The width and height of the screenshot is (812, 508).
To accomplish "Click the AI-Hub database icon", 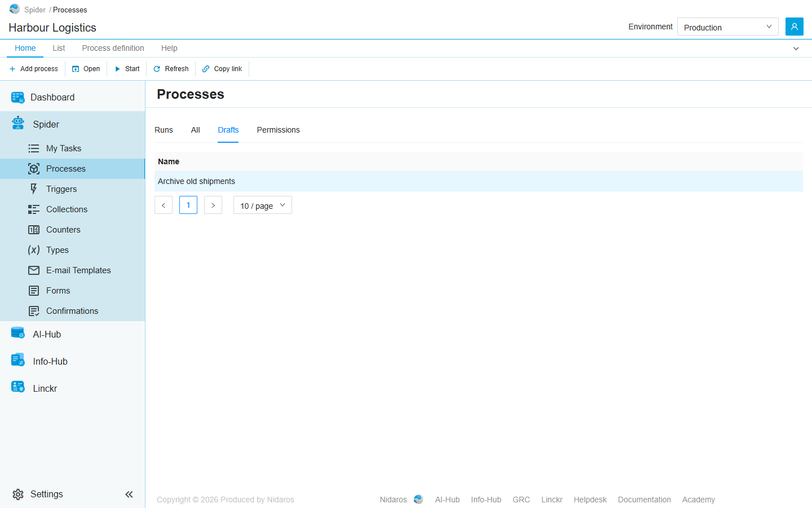I will pos(18,333).
